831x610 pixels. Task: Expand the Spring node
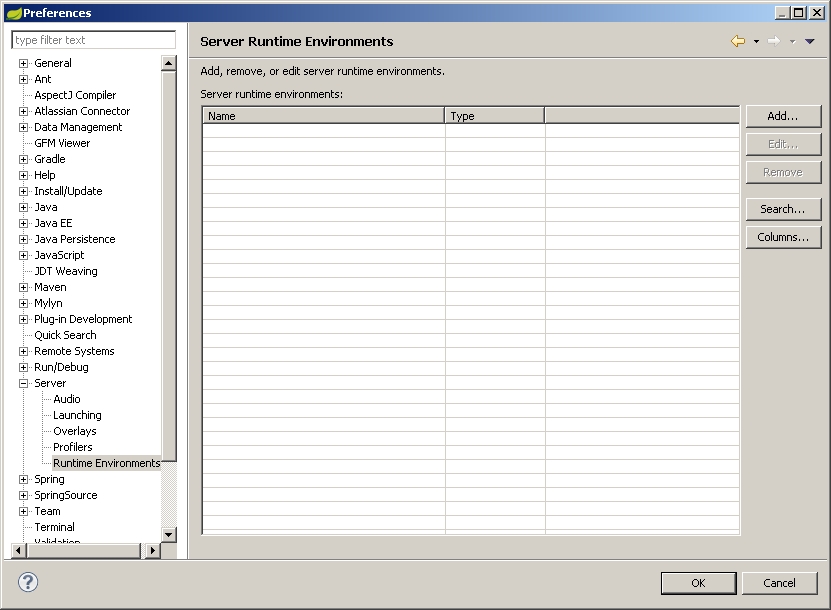click(x=23, y=479)
